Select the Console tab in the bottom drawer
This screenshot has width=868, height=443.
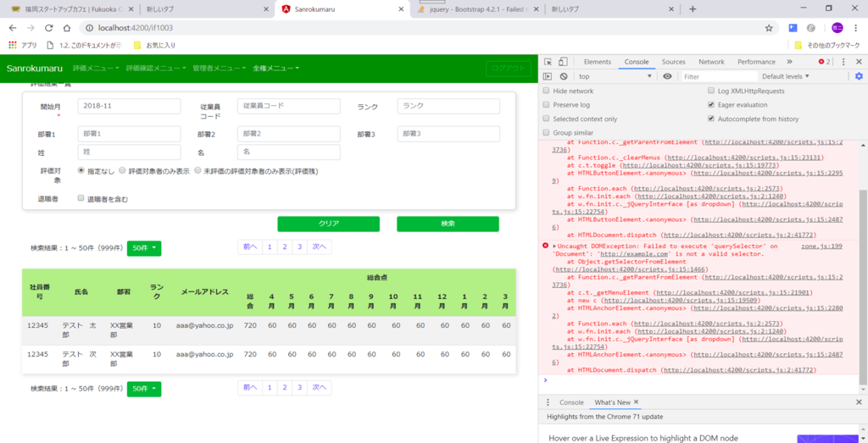(571, 402)
